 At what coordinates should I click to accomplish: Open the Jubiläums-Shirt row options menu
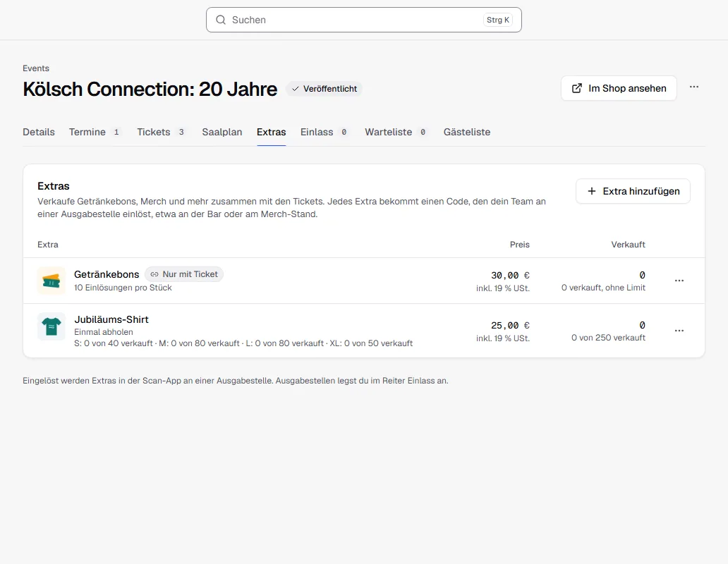[679, 331]
